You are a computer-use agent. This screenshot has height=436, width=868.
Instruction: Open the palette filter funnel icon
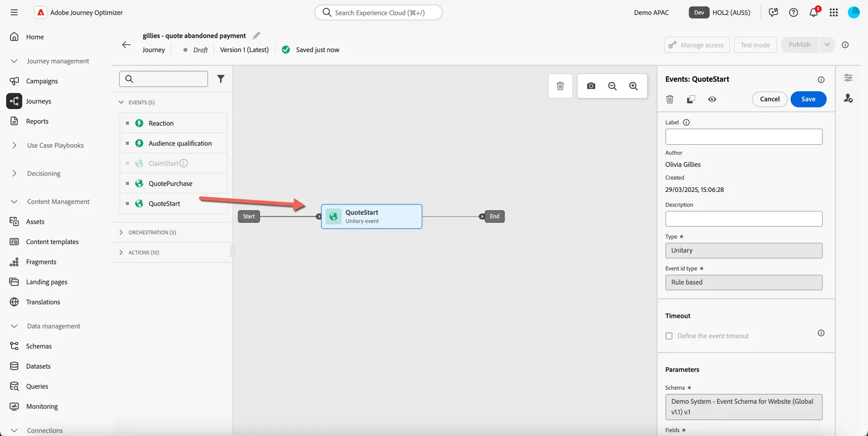click(221, 79)
